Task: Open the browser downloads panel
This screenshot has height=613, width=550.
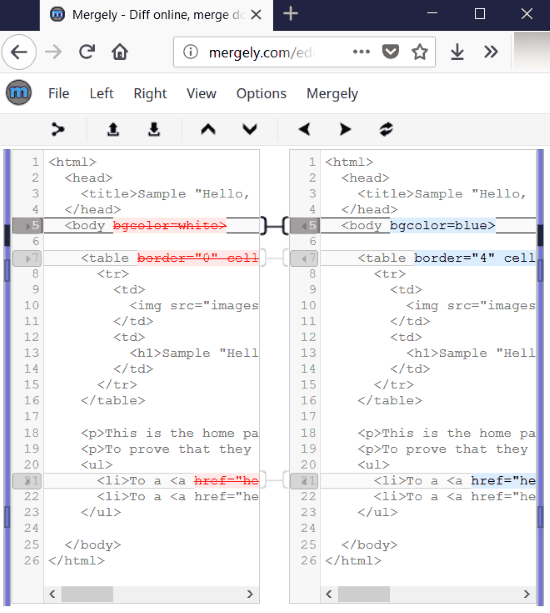Action: pos(457,52)
